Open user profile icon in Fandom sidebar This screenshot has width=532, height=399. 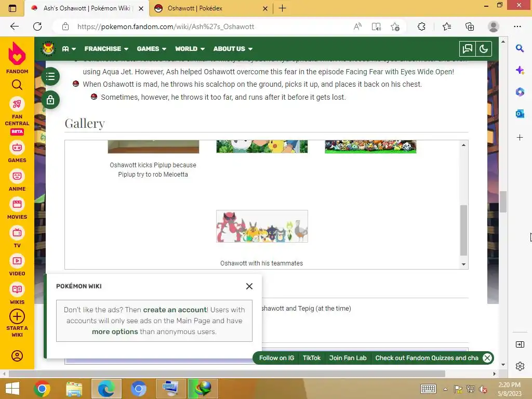coord(17,355)
